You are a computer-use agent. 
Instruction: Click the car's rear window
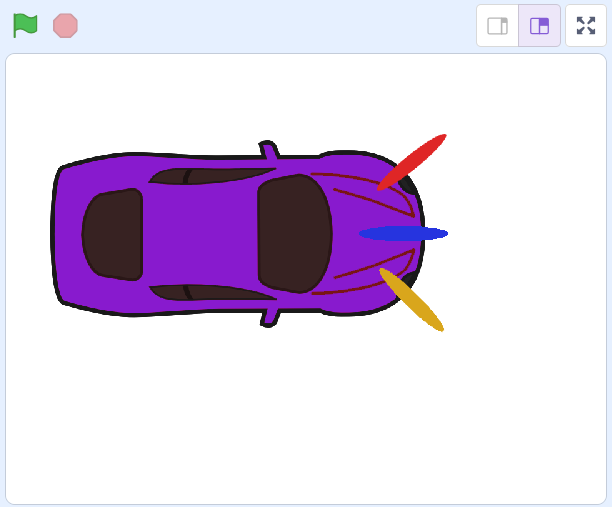point(112,234)
